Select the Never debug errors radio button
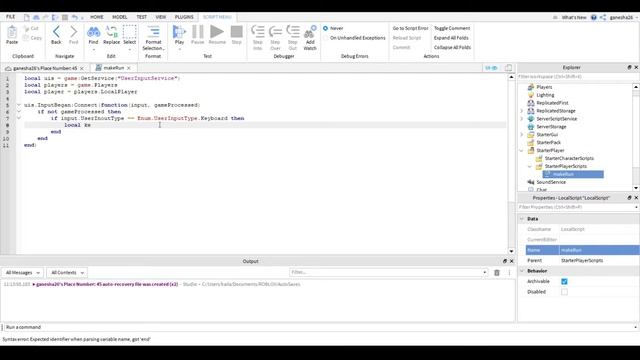Viewport: 640px width, 360px height. (x=325, y=28)
